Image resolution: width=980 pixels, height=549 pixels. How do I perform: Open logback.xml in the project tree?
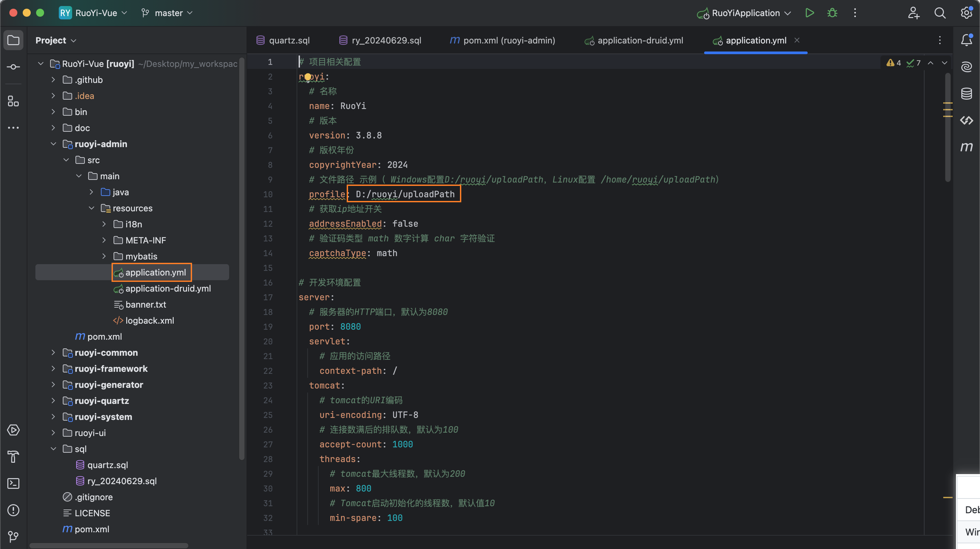click(x=150, y=321)
